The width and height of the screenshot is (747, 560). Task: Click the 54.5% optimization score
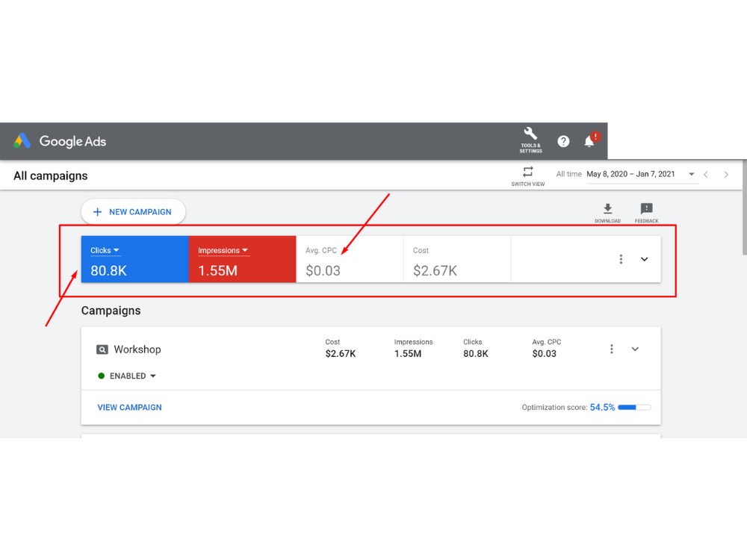602,408
